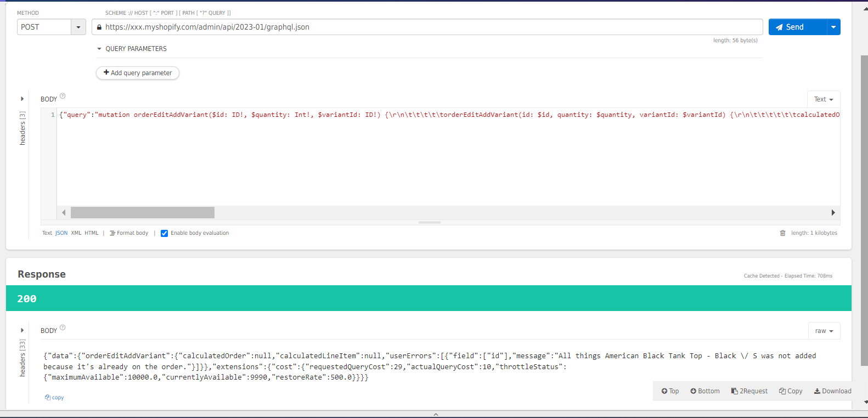
Task: Click the lock icon in URL field
Action: (99, 27)
